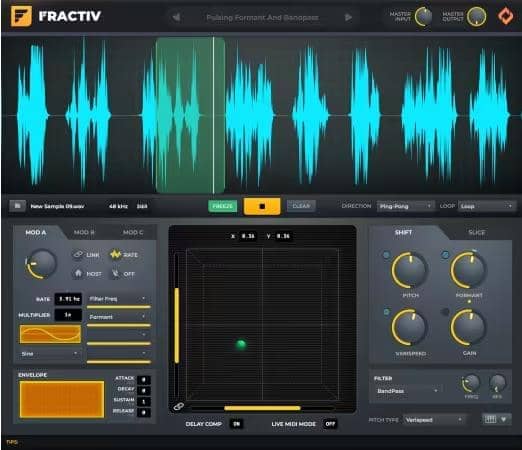Go to the next preset arrow
This screenshot has height=450, width=522.
(348, 17)
